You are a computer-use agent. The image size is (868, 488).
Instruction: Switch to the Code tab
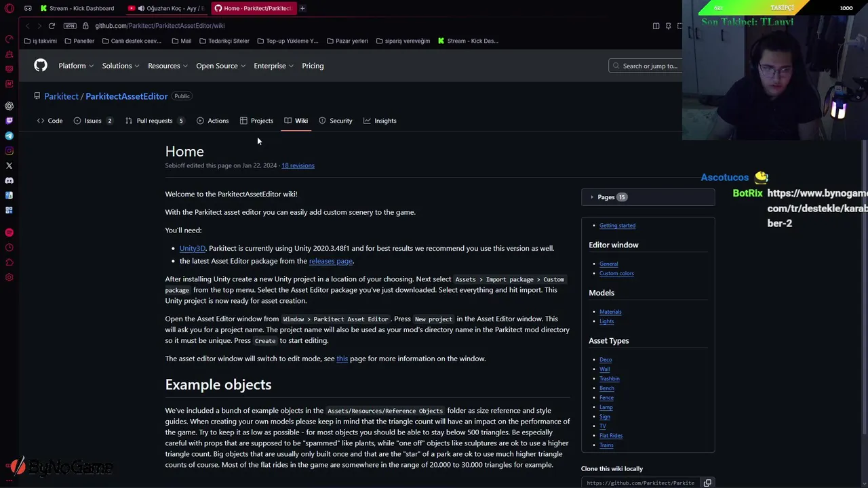(50, 121)
